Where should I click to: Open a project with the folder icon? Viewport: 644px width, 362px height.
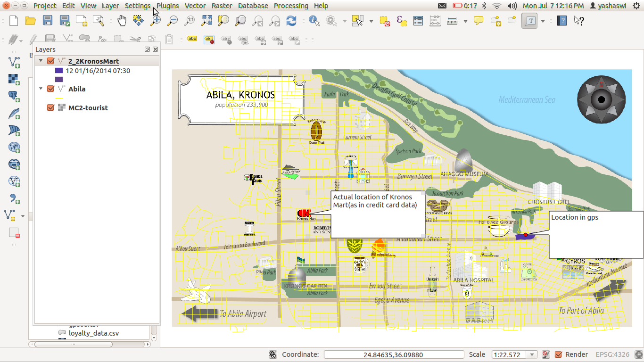31,21
